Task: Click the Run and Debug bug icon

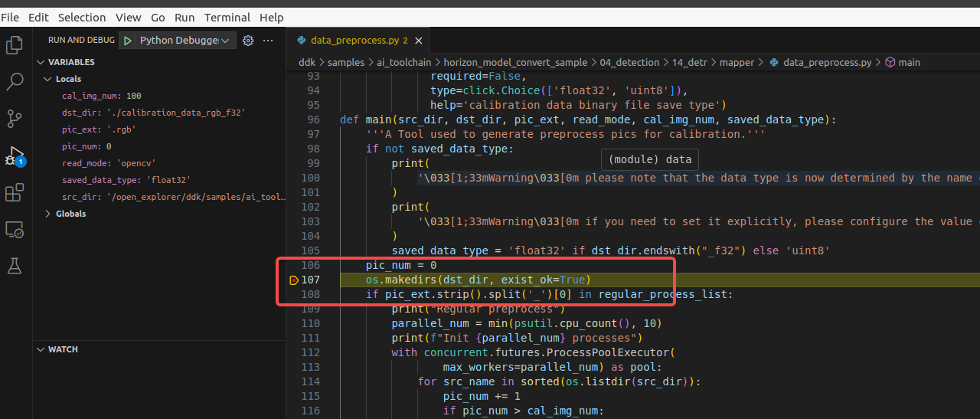Action: [x=14, y=156]
